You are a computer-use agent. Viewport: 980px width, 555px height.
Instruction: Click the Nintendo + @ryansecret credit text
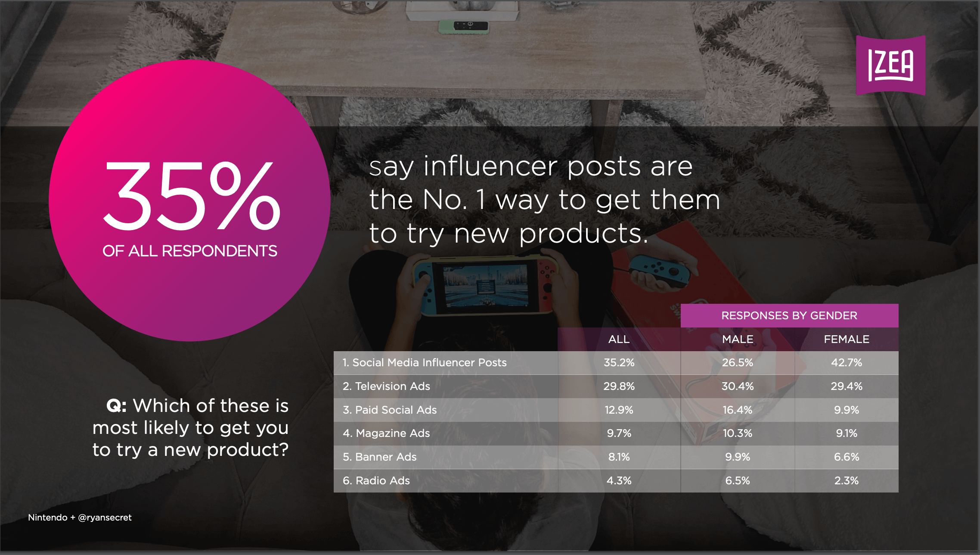click(x=80, y=518)
